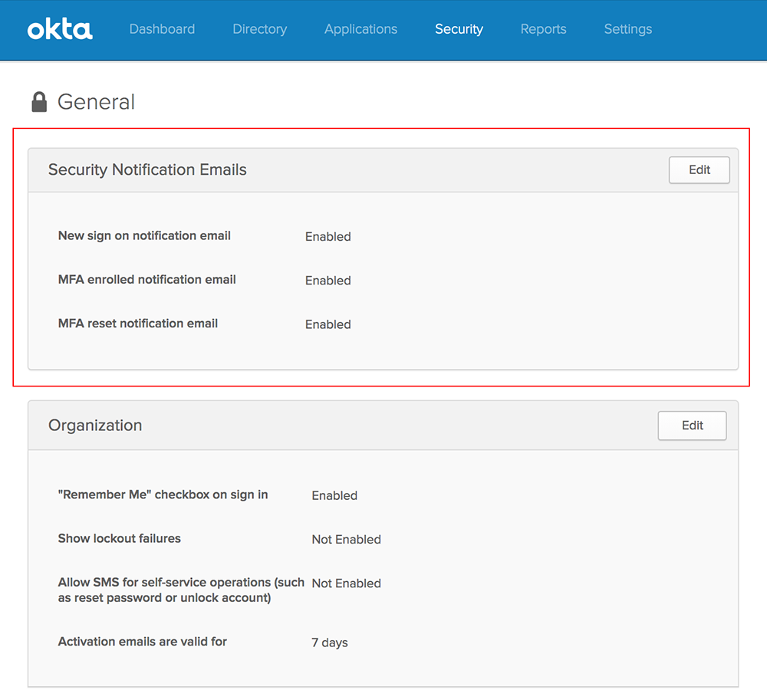Open the Security menu
767x700 pixels.
pyautogui.click(x=459, y=29)
